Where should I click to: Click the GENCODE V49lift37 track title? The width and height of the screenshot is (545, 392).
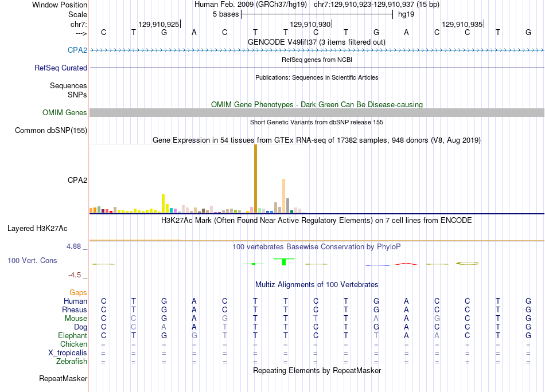[x=317, y=42]
